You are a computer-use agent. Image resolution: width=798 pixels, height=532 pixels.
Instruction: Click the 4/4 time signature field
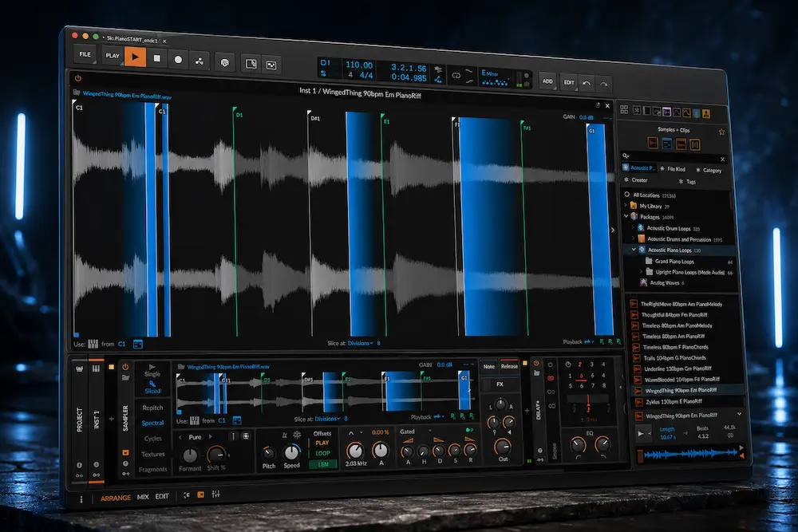pyautogui.click(x=366, y=75)
